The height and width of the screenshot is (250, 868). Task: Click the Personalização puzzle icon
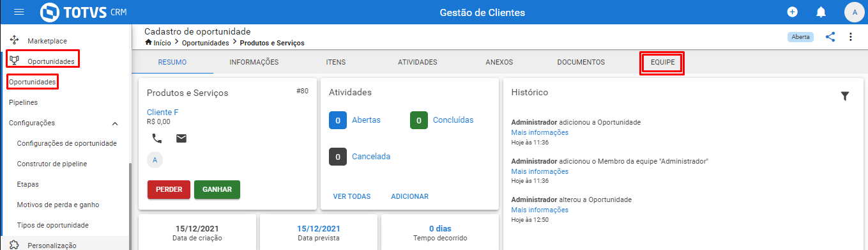(x=14, y=245)
